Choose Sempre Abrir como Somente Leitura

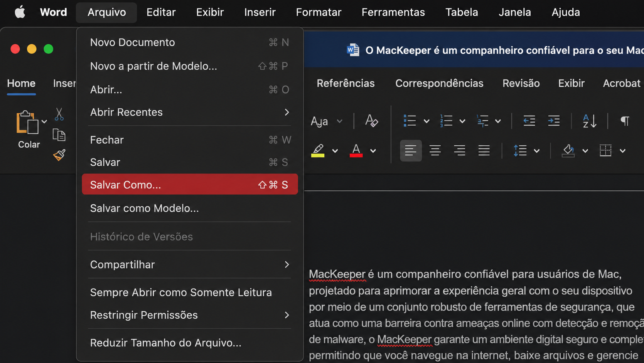190,292
